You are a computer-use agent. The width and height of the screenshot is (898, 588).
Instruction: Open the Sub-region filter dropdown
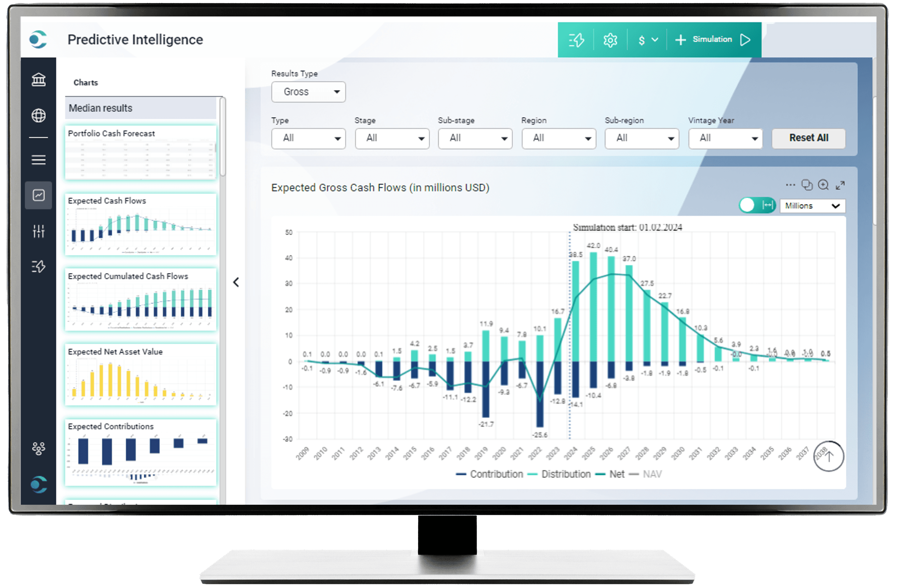(x=642, y=138)
